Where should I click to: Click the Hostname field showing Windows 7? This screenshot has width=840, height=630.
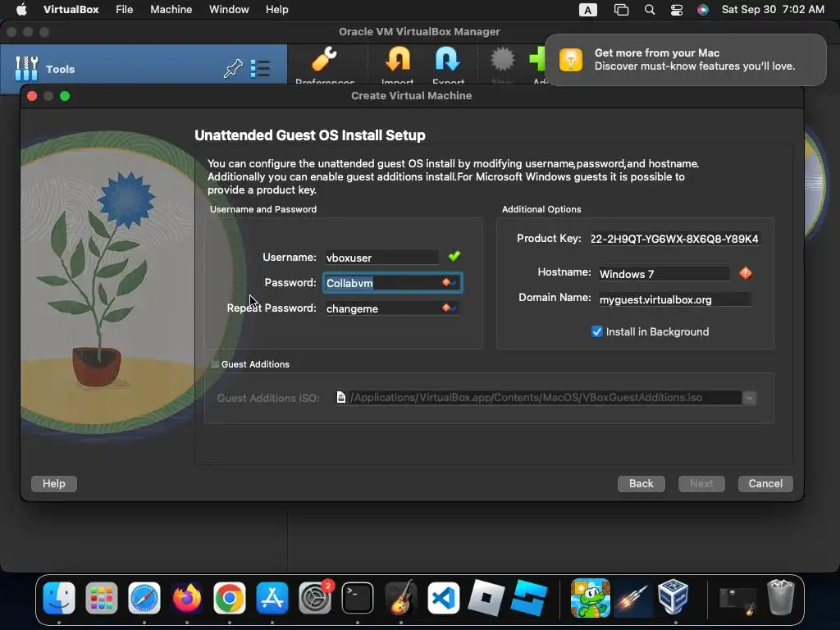(664, 274)
